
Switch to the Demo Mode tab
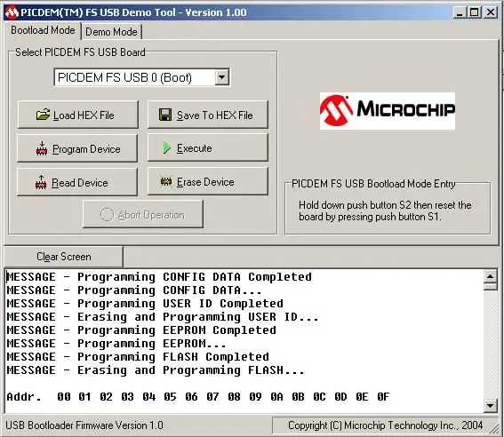tap(111, 32)
